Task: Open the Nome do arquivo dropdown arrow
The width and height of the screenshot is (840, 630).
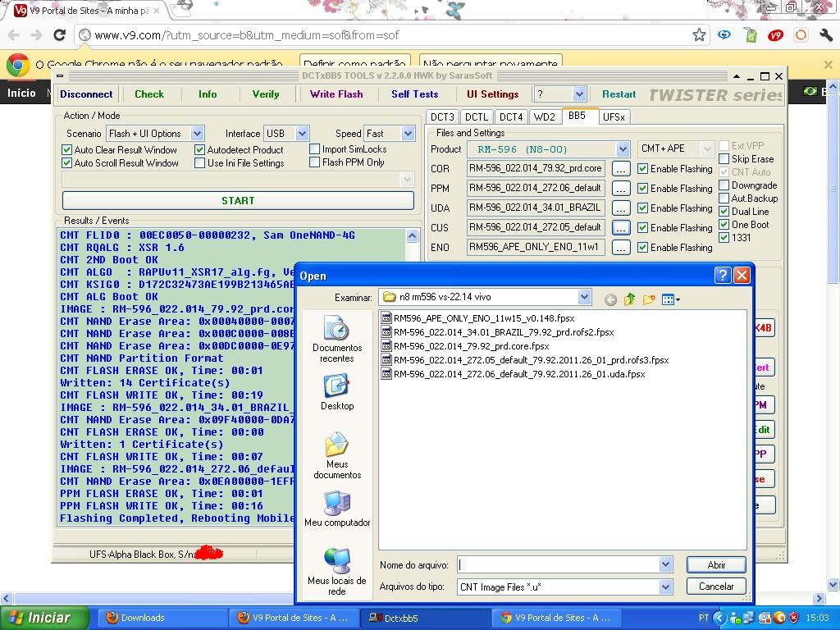Action: click(665, 564)
